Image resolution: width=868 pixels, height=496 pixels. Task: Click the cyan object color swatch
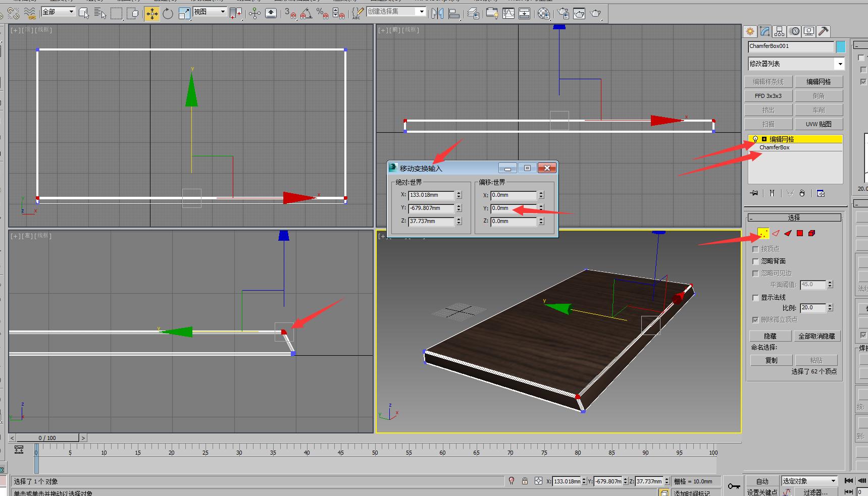841,46
